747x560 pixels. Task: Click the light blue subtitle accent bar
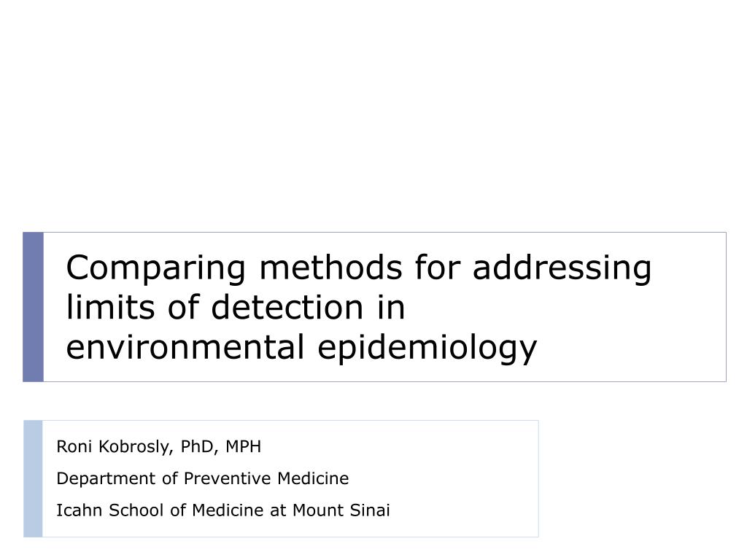[33, 478]
